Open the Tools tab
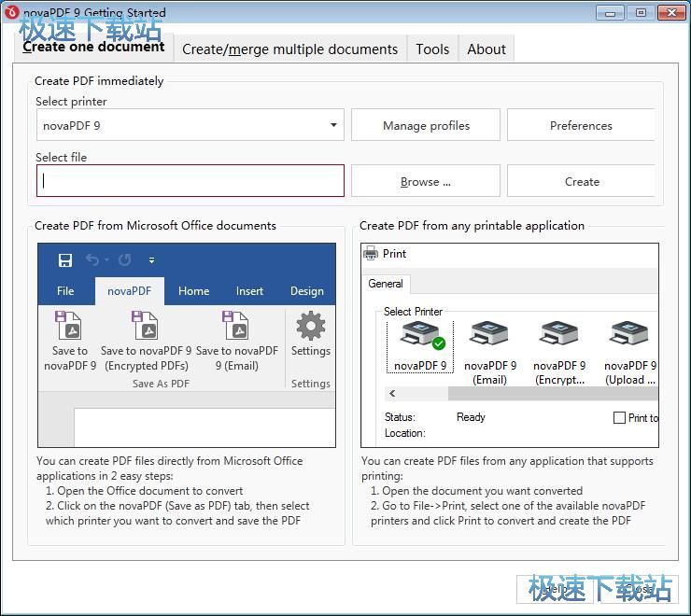Viewport: 691px width, 616px height. (432, 49)
